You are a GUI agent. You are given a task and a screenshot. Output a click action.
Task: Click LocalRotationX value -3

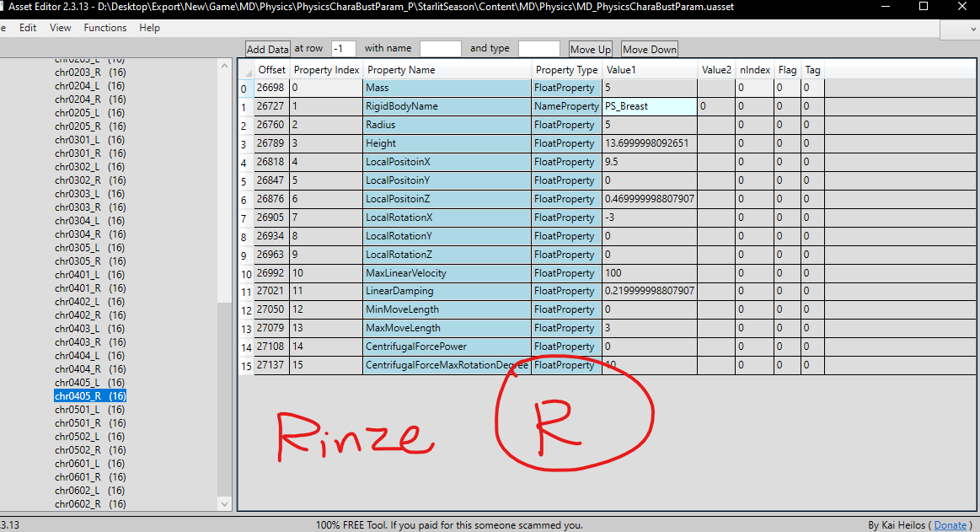[x=650, y=218]
